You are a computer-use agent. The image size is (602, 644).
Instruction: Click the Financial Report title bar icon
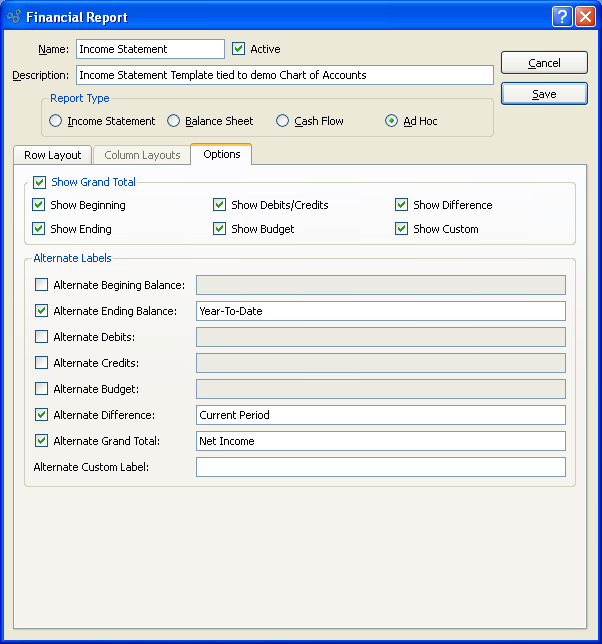pos(13,17)
